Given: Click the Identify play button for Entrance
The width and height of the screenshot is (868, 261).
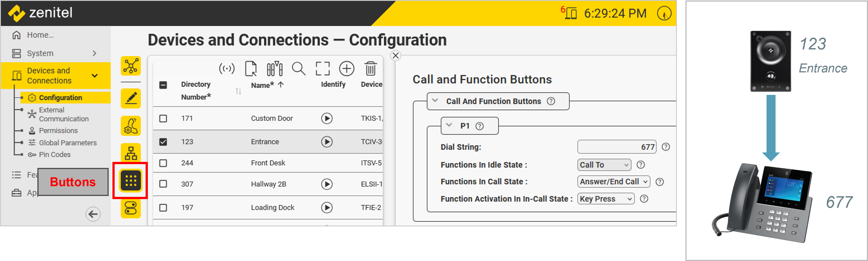Looking at the screenshot, I should click(327, 142).
